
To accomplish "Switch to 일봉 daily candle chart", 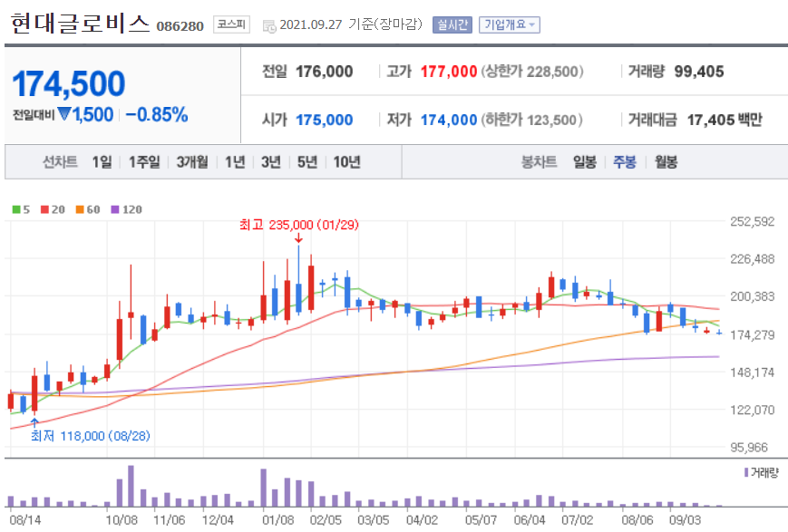I will (585, 161).
